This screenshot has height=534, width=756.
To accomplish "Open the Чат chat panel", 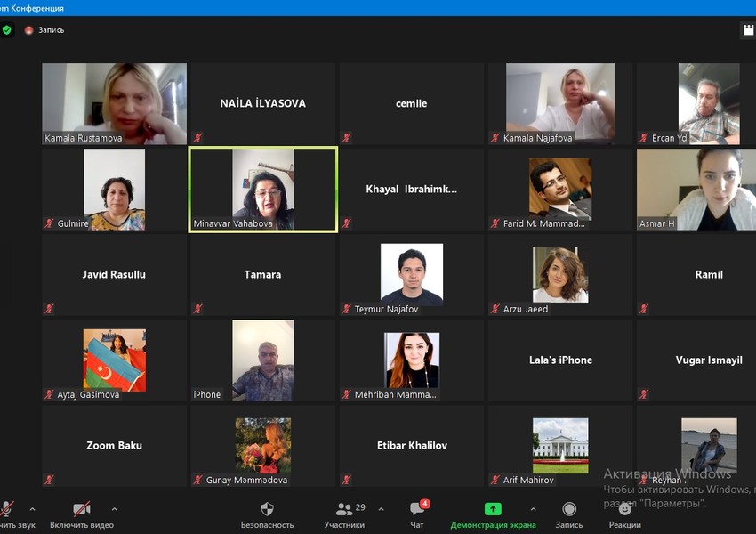I will tap(416, 510).
